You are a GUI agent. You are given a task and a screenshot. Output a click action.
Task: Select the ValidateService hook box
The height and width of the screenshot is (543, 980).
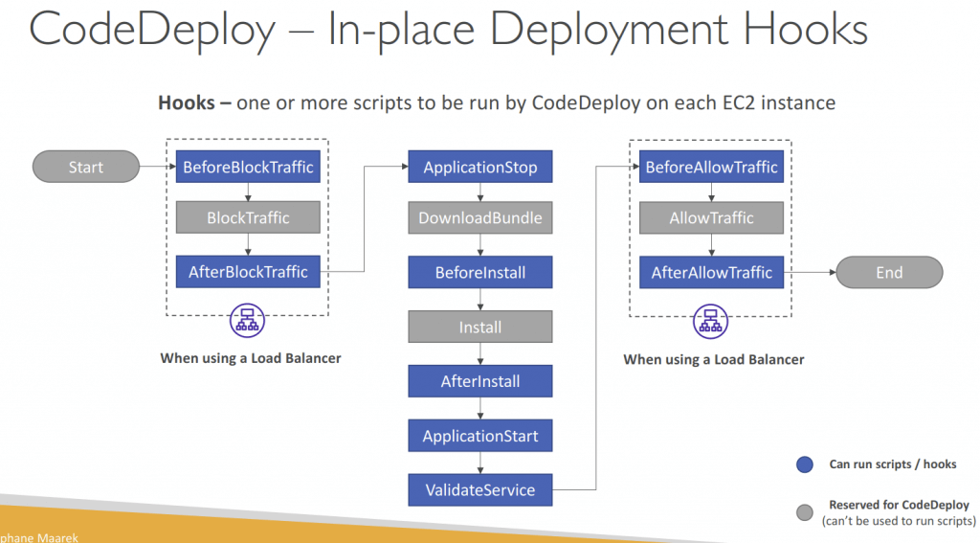click(480, 489)
